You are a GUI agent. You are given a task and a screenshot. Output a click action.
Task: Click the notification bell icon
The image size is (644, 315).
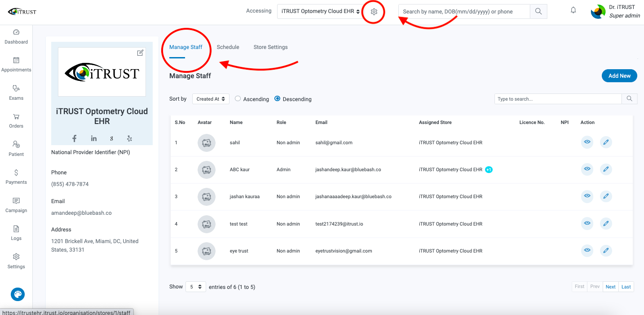573,10
